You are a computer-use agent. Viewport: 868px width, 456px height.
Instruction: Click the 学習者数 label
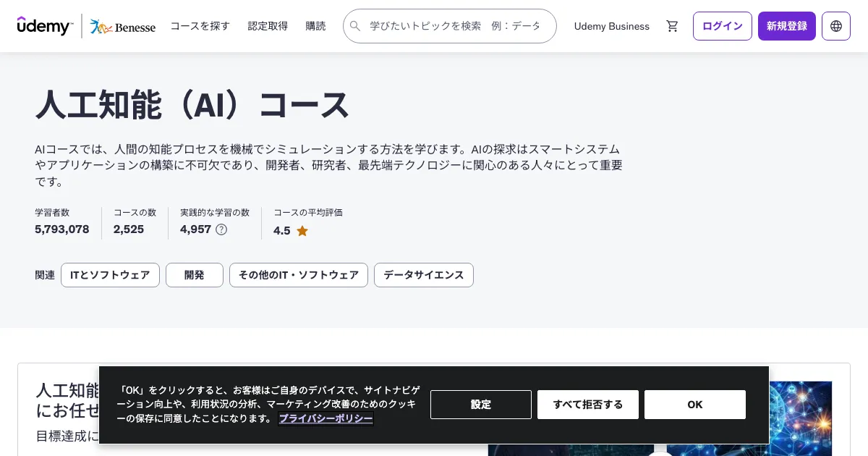click(x=52, y=213)
